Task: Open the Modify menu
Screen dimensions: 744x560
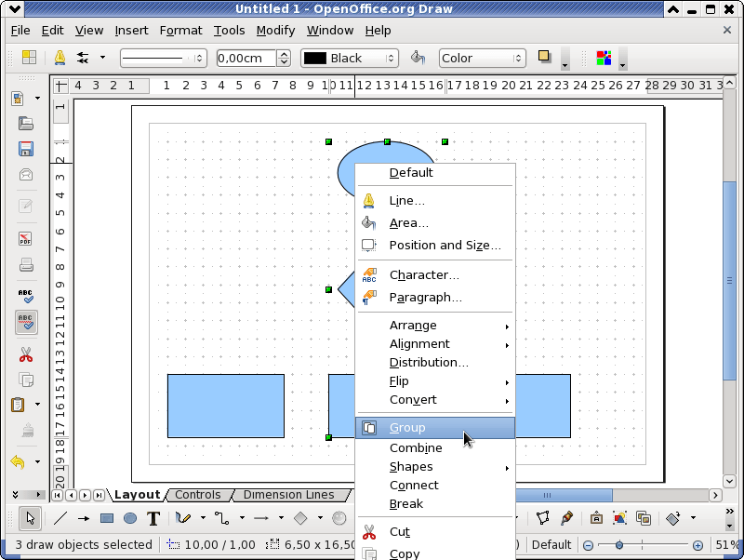Action: coord(275,31)
